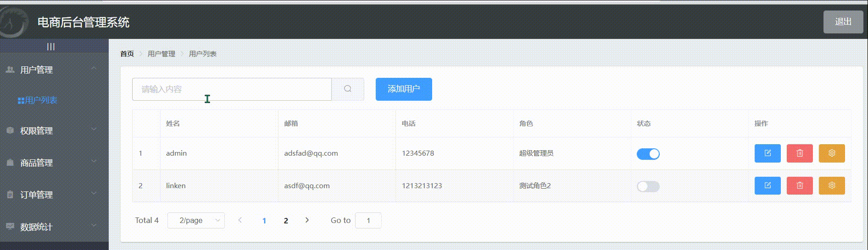This screenshot has width=868, height=250.
Task: Click the 电商后台管理系统 title
Action: (83, 22)
